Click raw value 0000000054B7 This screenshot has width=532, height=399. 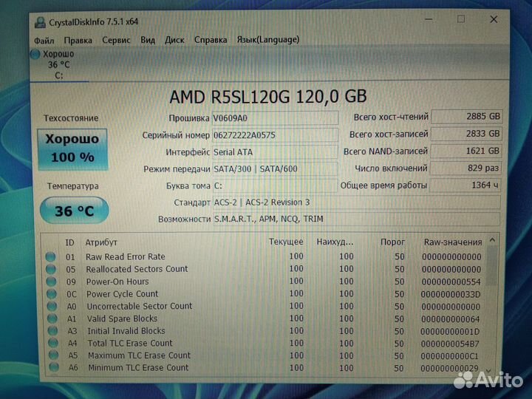pos(449,344)
